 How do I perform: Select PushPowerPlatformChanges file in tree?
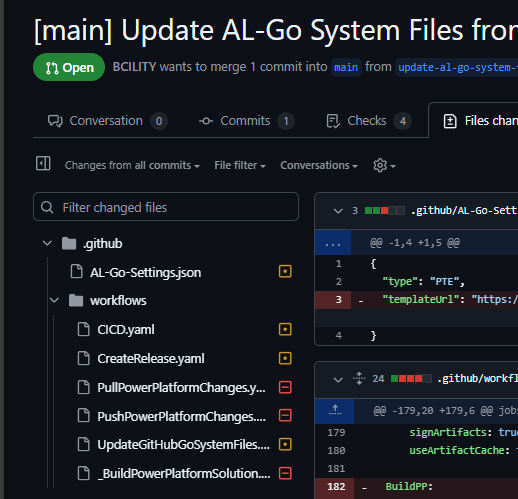pyautogui.click(x=182, y=416)
